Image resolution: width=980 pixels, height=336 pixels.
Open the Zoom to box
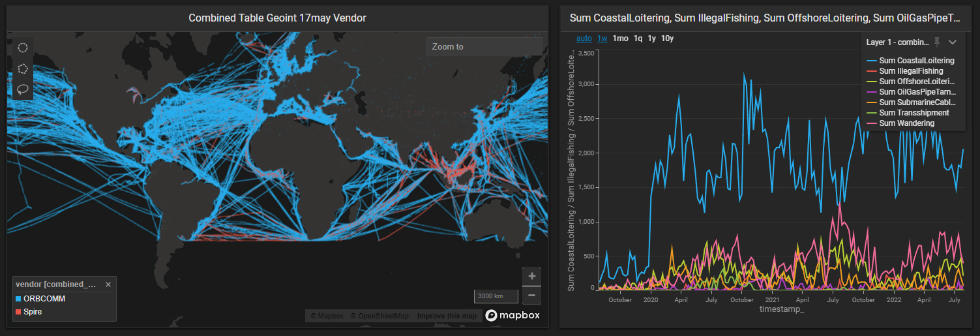point(484,46)
